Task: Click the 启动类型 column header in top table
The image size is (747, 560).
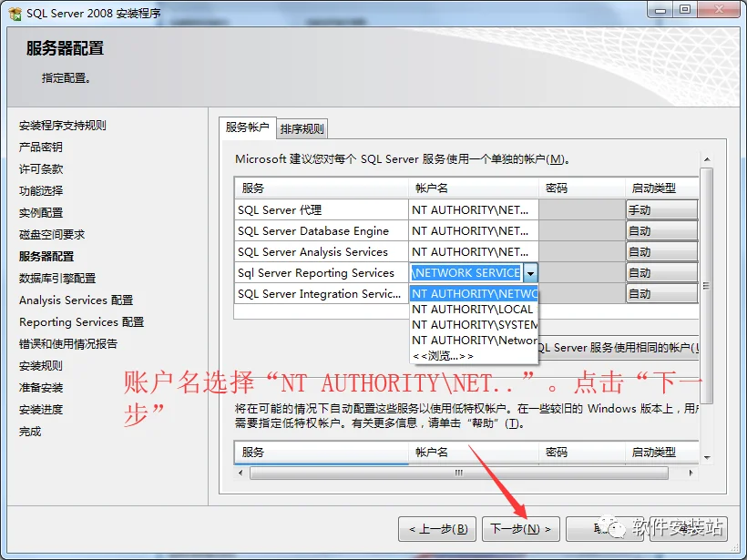Action: click(662, 188)
